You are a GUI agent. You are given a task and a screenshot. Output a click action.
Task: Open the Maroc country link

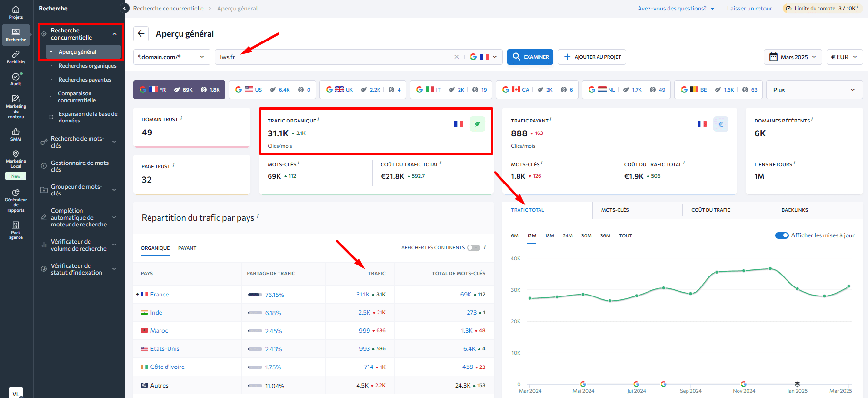[159, 331]
